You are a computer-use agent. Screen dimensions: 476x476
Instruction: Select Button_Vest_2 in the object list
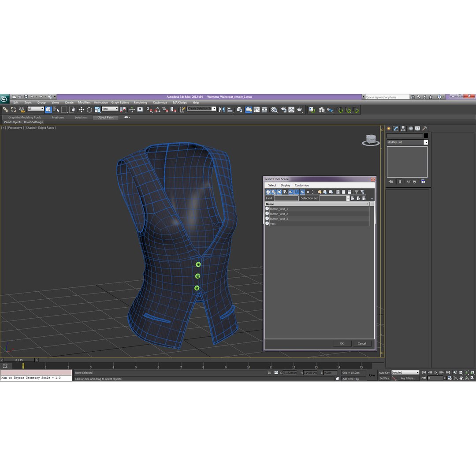click(x=317, y=214)
